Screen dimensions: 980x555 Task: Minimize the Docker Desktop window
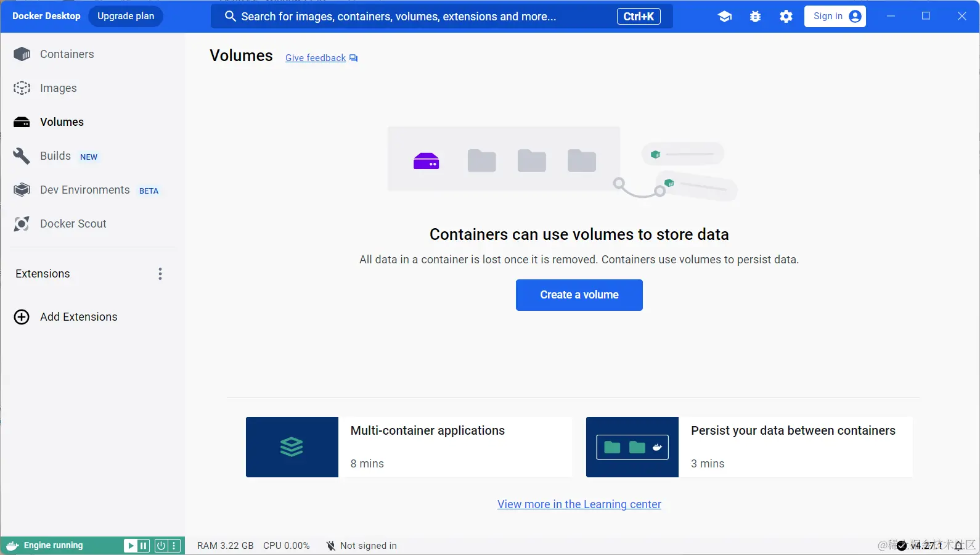coord(891,16)
